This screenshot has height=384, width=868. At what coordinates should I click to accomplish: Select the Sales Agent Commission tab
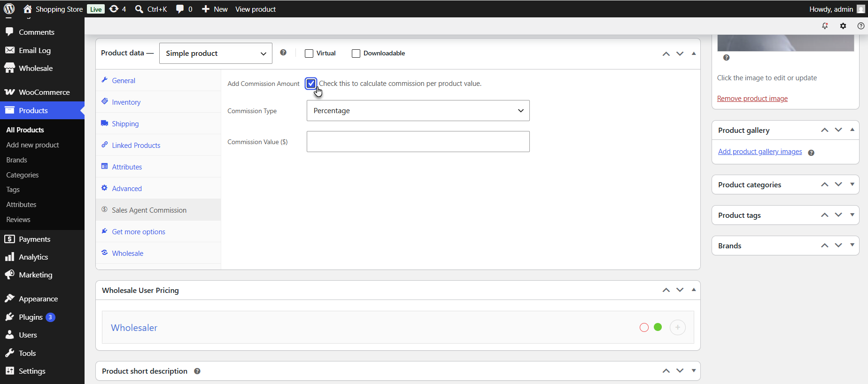[158, 210]
